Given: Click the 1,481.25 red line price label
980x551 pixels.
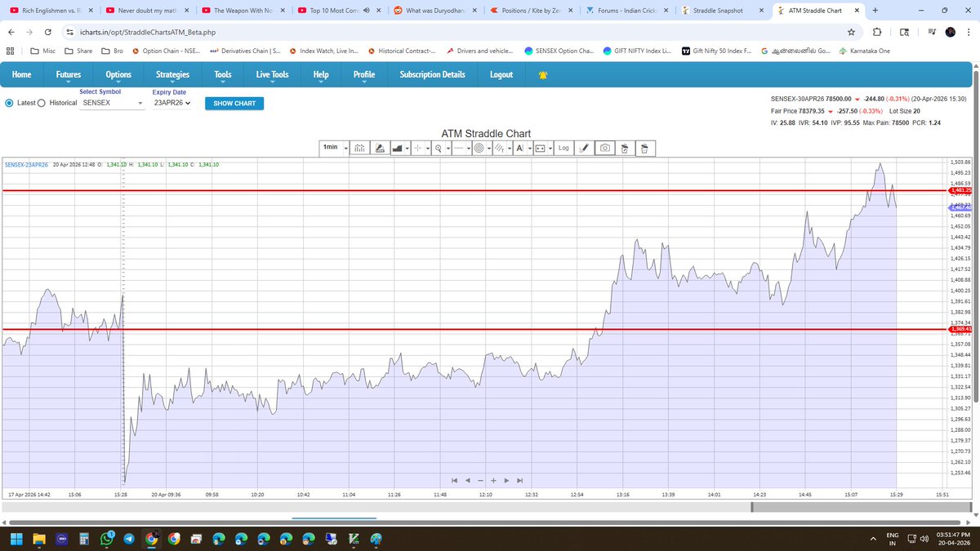Looking at the screenshot, I should (x=960, y=190).
